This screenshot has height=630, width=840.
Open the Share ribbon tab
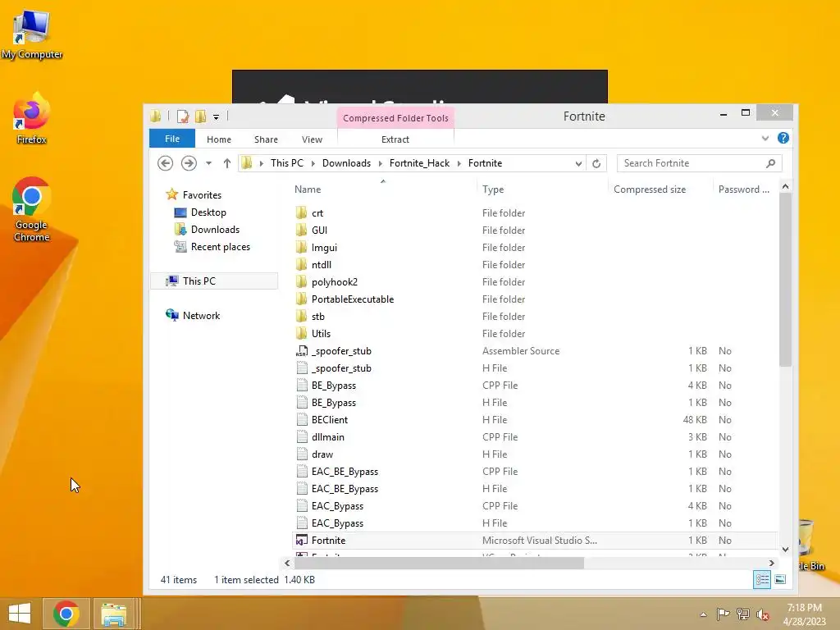[x=266, y=139]
